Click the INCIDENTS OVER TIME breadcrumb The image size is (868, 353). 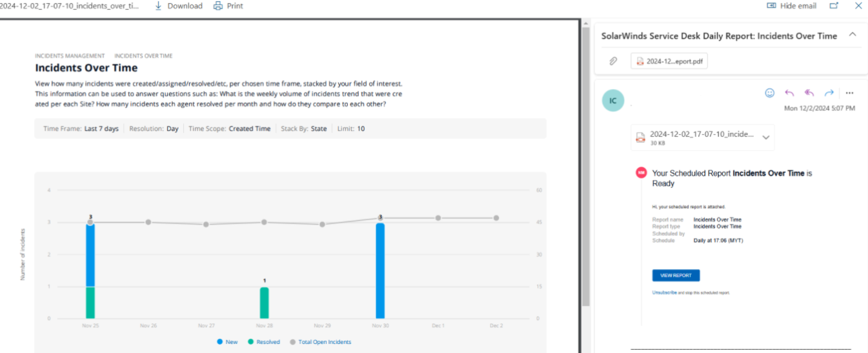[x=143, y=56]
